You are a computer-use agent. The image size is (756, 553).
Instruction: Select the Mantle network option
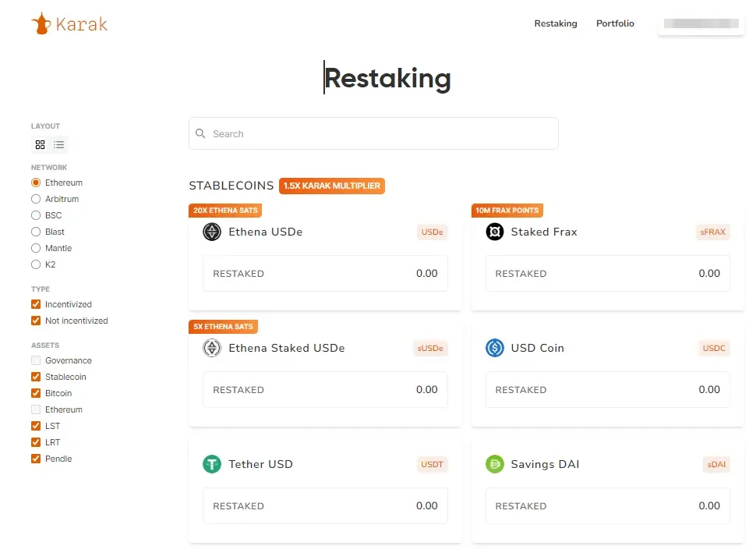pos(36,248)
